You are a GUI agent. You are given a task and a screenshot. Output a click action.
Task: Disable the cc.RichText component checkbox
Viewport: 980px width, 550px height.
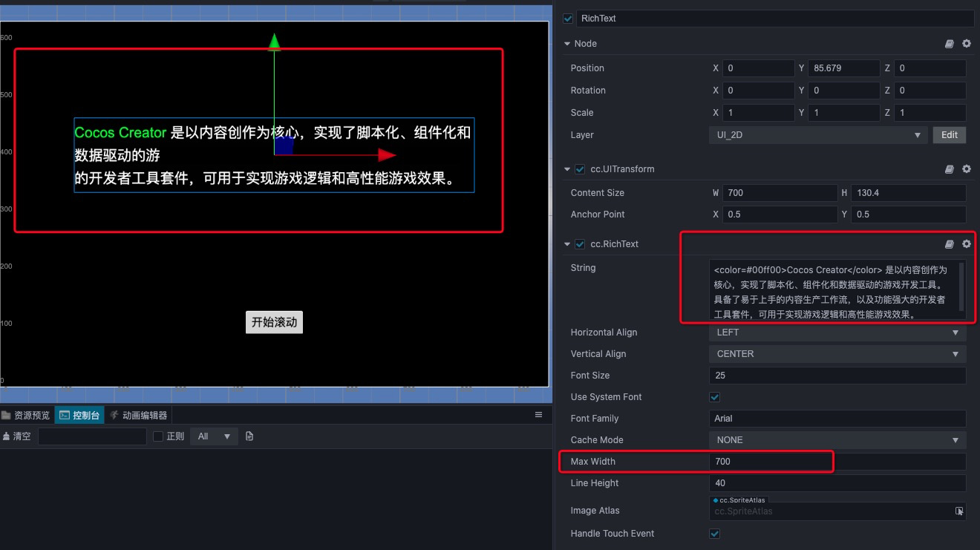580,244
